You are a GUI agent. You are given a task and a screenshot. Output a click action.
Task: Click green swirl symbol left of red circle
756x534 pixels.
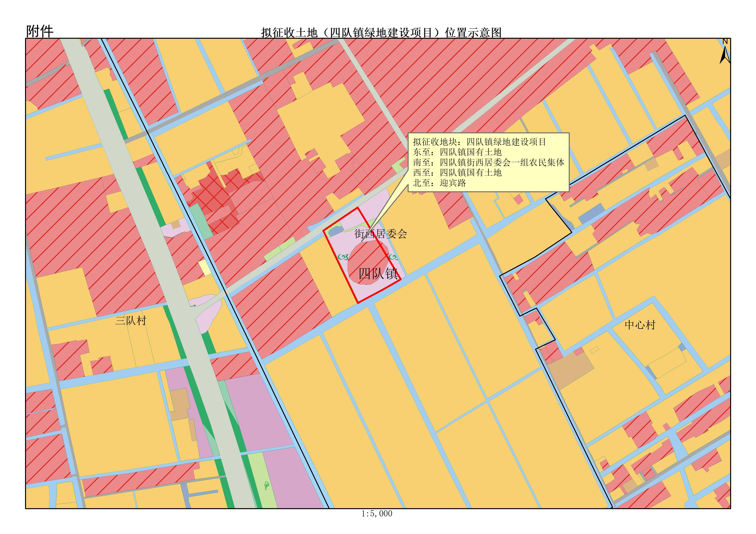coord(343,257)
